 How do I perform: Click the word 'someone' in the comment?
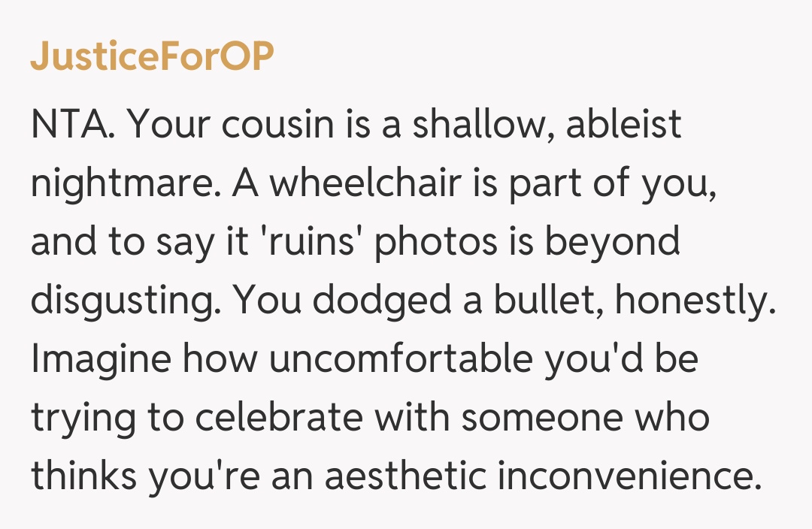(536, 418)
